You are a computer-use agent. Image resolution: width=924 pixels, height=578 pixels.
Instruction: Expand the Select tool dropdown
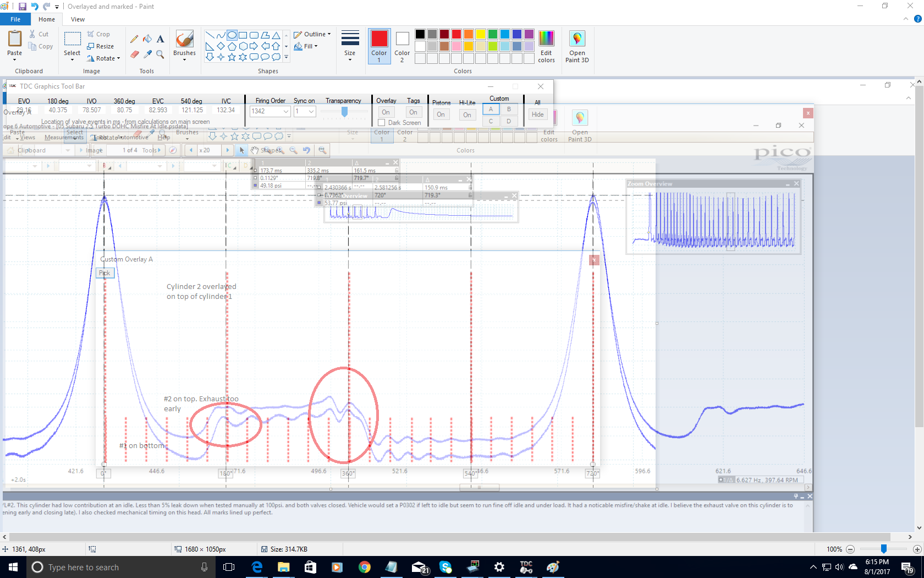coord(72,59)
